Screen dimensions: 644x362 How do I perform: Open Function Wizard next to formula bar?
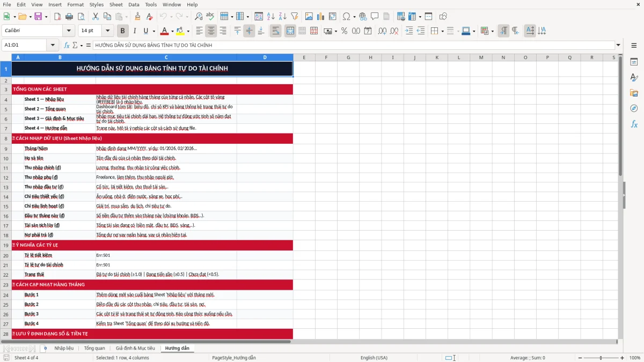click(67, 45)
